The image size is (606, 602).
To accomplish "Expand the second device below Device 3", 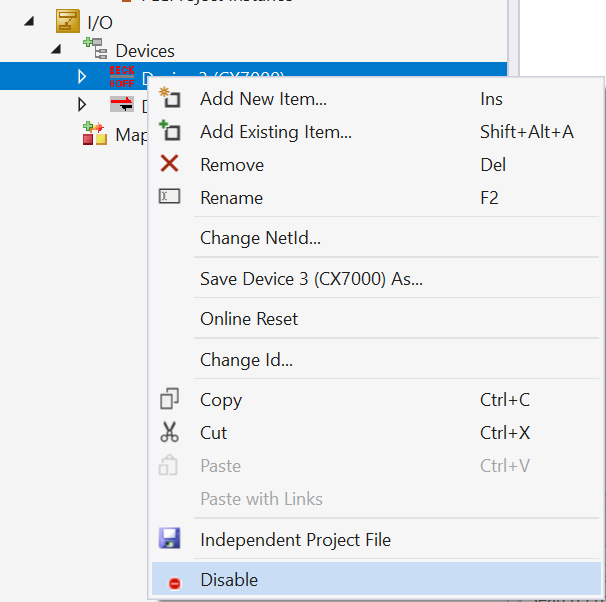I will tap(82, 105).
